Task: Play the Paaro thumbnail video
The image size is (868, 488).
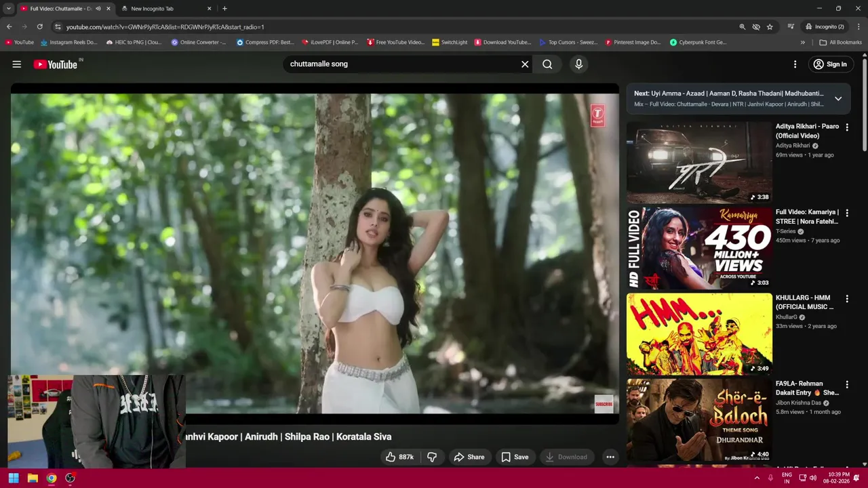Action: pos(699,163)
